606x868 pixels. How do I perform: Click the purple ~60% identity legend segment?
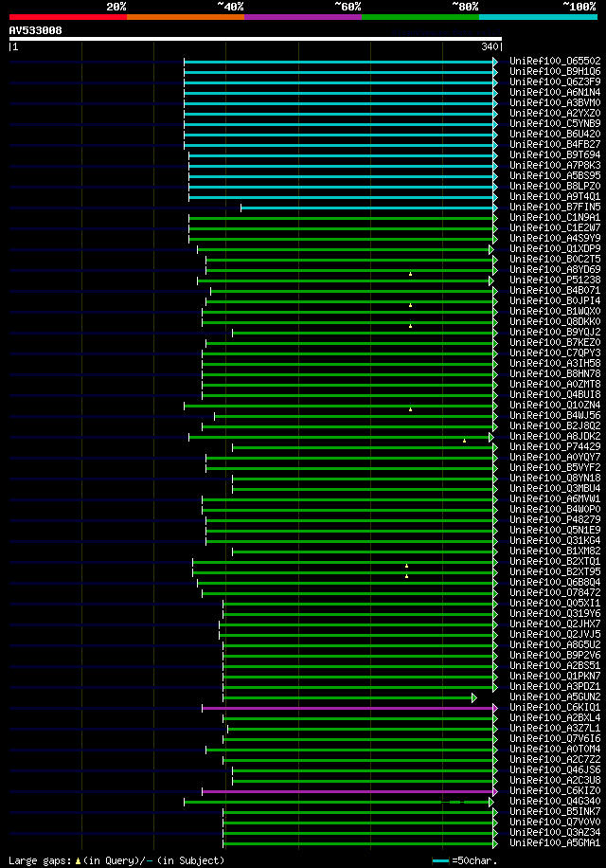(303, 17)
